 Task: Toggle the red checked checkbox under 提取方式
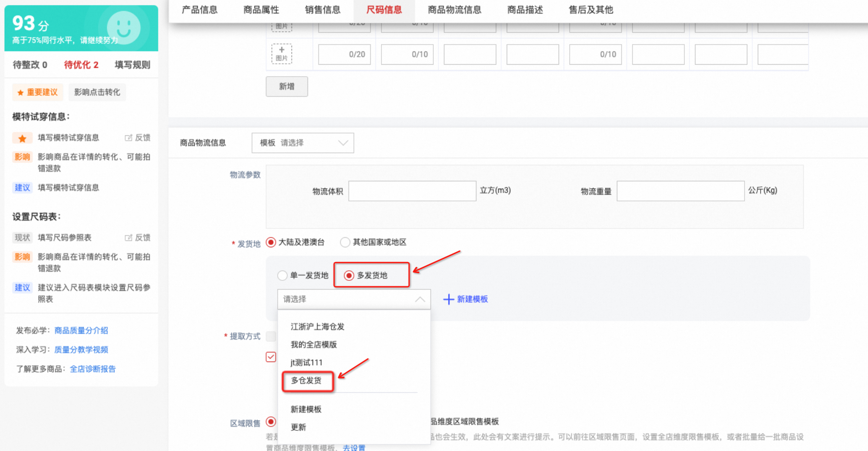click(x=271, y=357)
